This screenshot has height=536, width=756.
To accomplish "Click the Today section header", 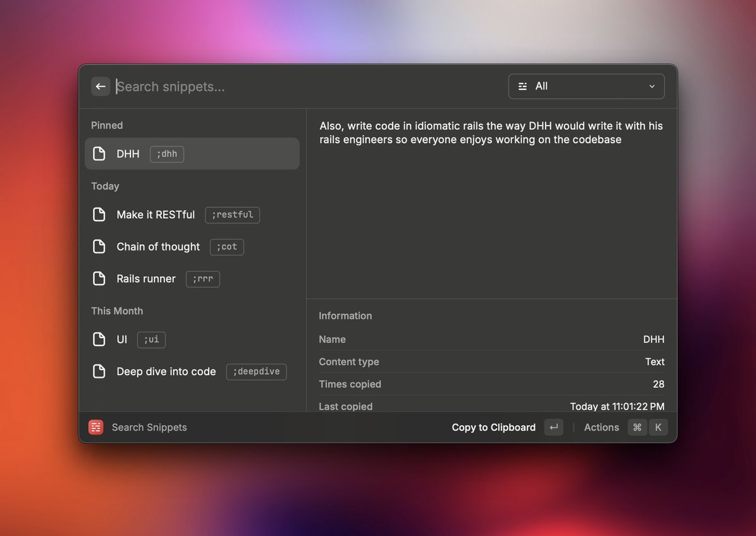I will (x=105, y=186).
